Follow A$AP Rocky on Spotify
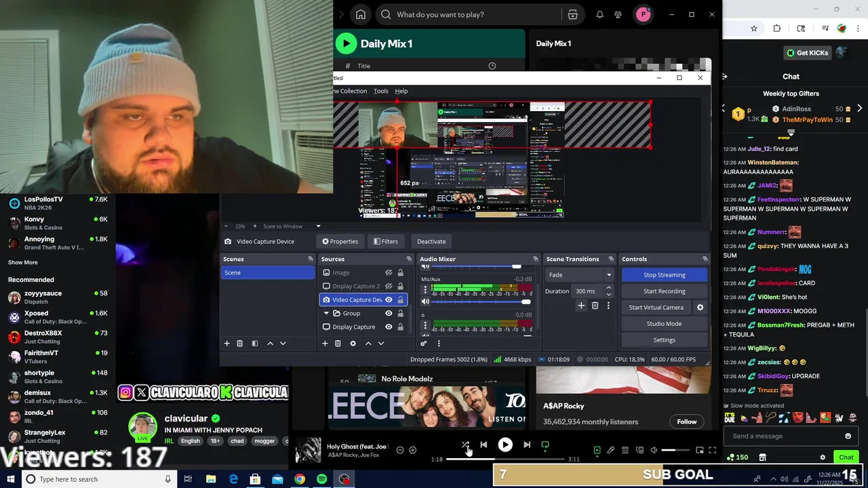The height and width of the screenshot is (488, 868). pyautogui.click(x=686, y=422)
